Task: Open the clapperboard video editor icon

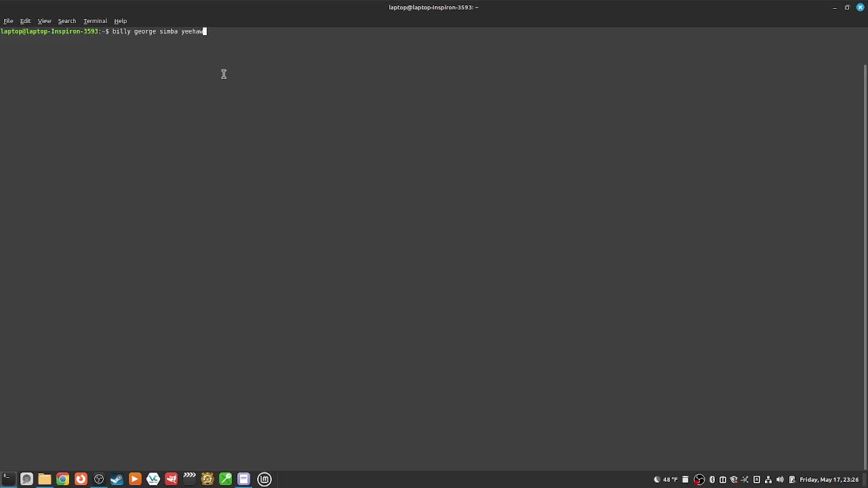Action: (x=189, y=479)
